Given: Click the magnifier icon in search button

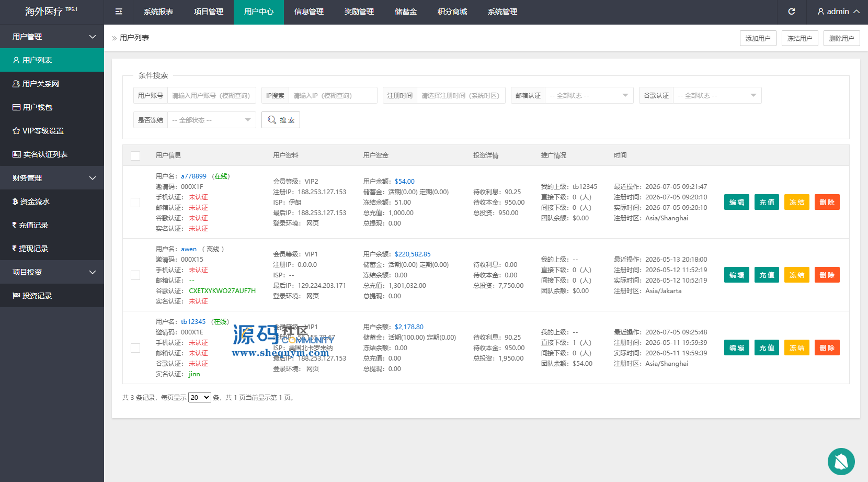Looking at the screenshot, I should coord(272,120).
